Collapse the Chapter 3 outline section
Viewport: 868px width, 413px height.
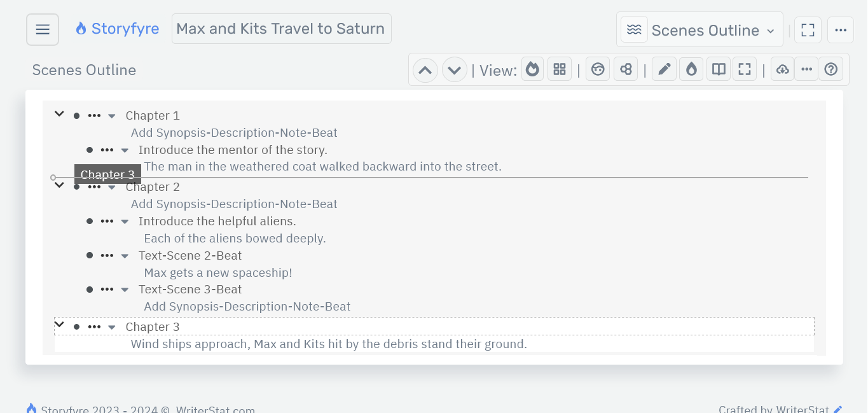pos(59,325)
